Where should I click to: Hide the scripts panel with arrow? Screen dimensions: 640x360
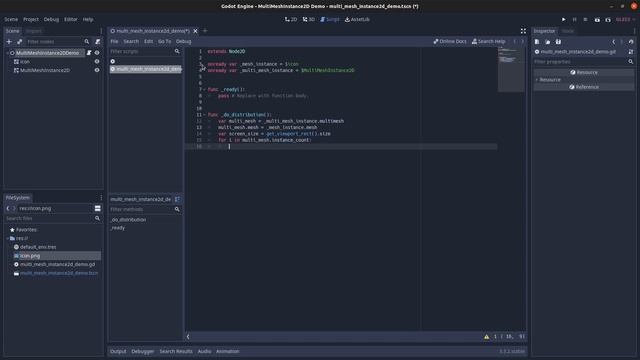[188, 337]
